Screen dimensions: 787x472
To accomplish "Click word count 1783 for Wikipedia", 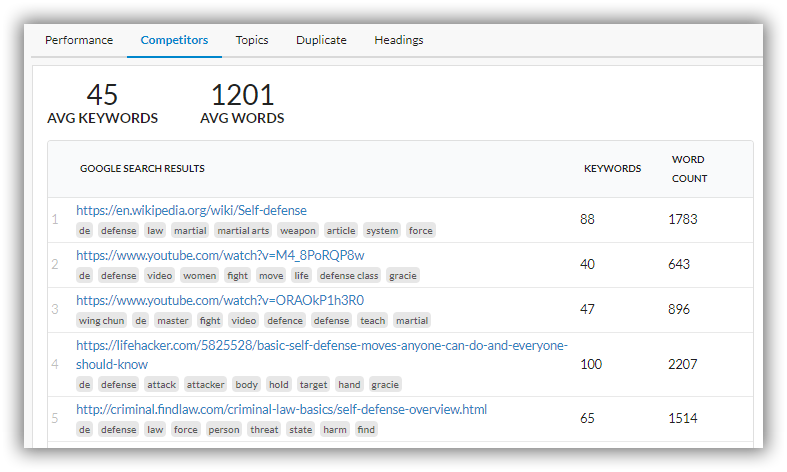I will pos(683,219).
